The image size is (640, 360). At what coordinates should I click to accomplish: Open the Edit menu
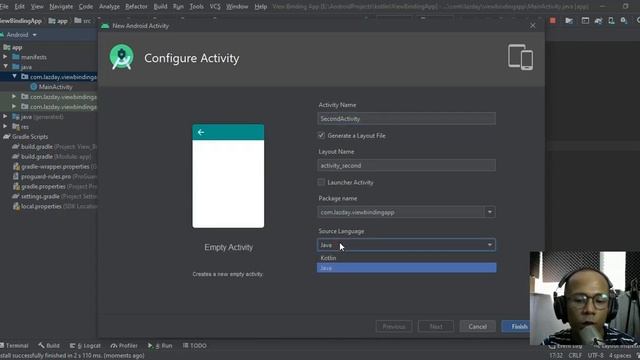coord(19,7)
